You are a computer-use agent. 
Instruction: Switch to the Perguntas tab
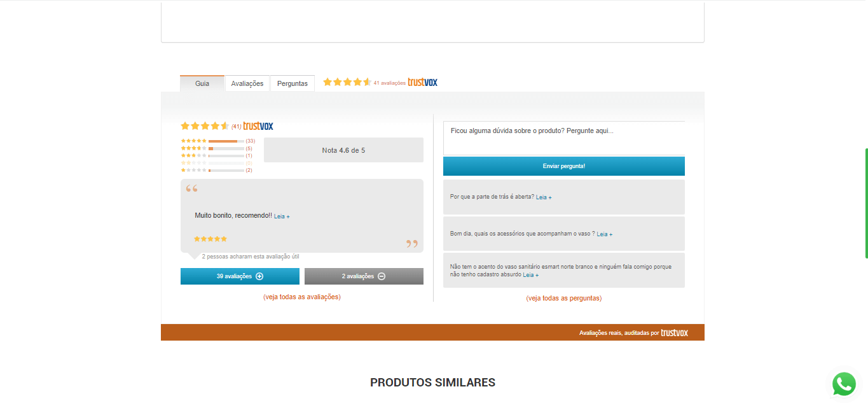click(x=293, y=83)
